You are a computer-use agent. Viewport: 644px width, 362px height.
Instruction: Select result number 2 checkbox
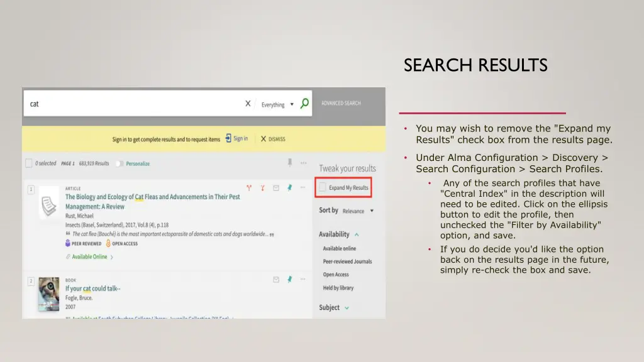(31, 281)
